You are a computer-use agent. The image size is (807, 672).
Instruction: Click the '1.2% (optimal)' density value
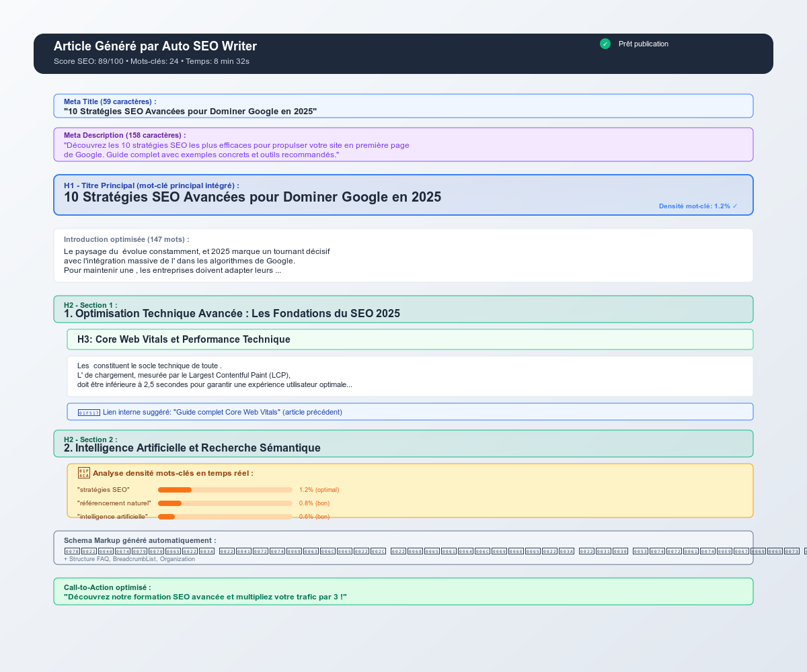(x=319, y=490)
